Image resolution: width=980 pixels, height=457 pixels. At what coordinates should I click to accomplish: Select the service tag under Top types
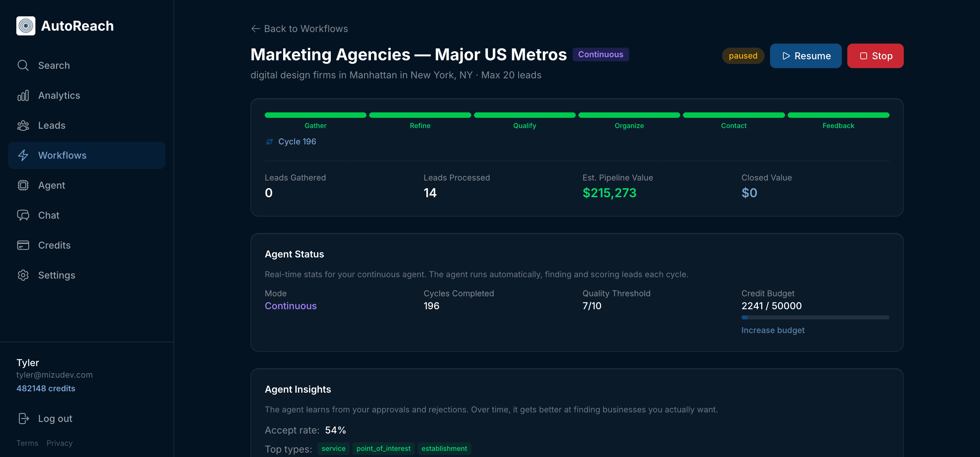(333, 448)
